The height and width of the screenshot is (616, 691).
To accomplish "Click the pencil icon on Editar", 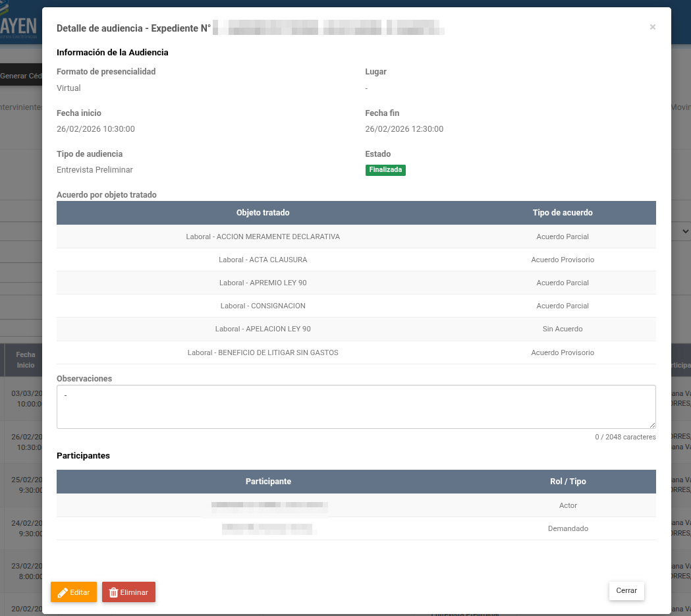I will coord(63,592).
